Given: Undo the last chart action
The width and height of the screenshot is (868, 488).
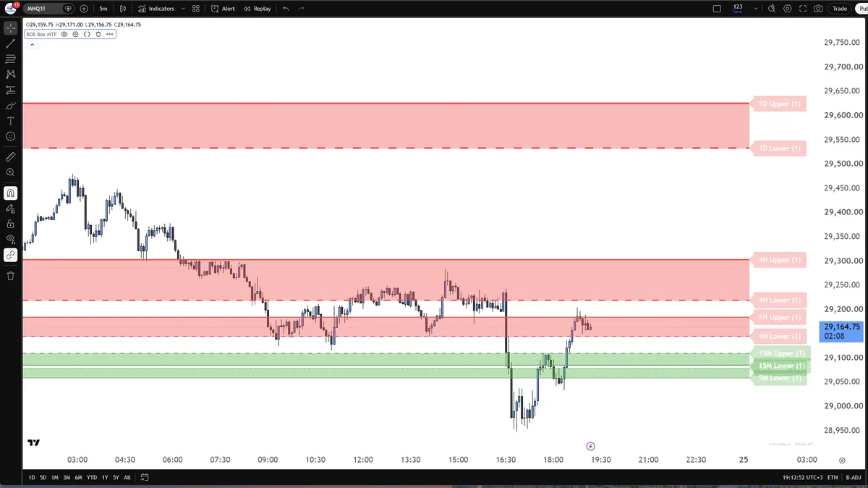Looking at the screenshot, I should [x=286, y=9].
